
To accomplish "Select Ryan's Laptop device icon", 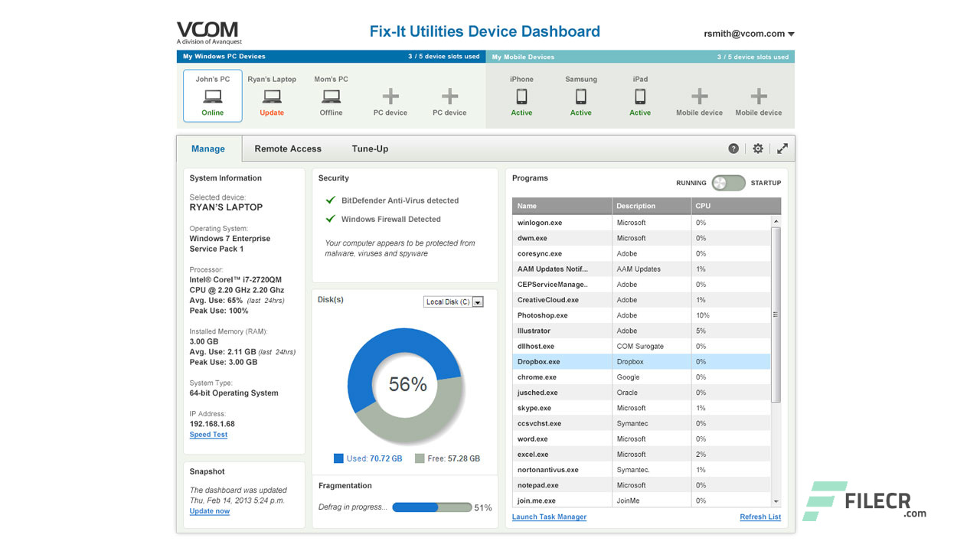I will 272,96.
